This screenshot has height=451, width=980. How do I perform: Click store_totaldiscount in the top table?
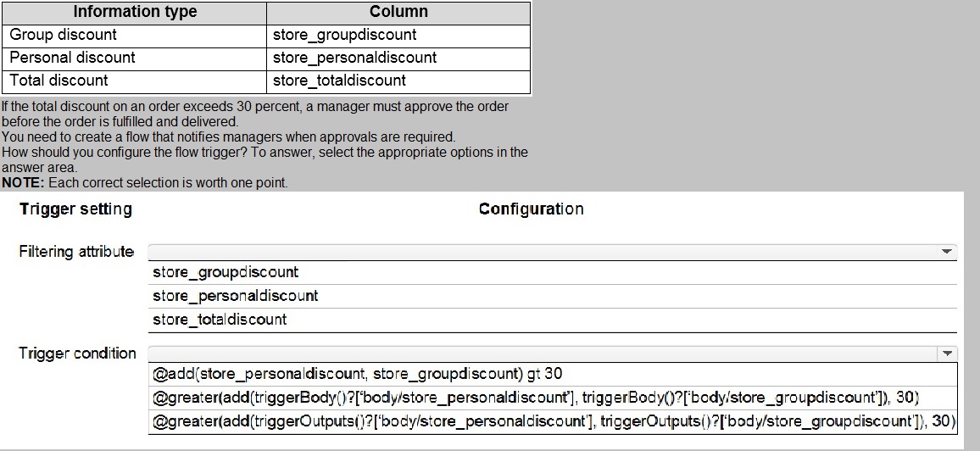click(x=339, y=81)
